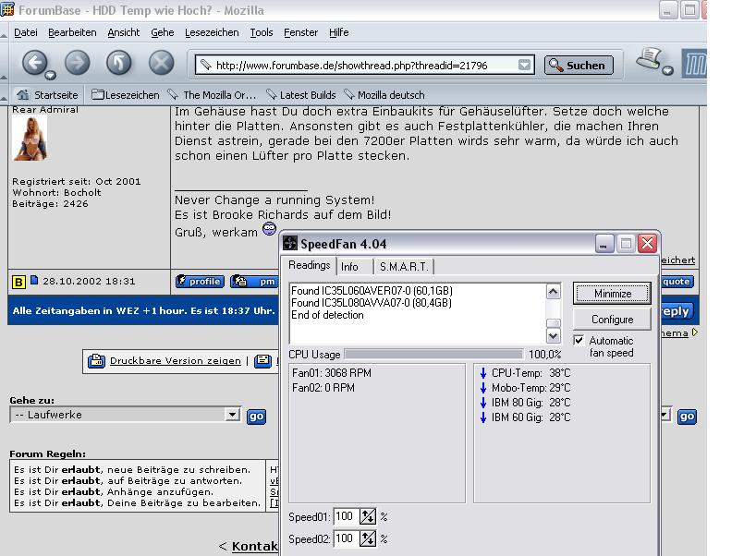Open the user's profile button

point(200,282)
